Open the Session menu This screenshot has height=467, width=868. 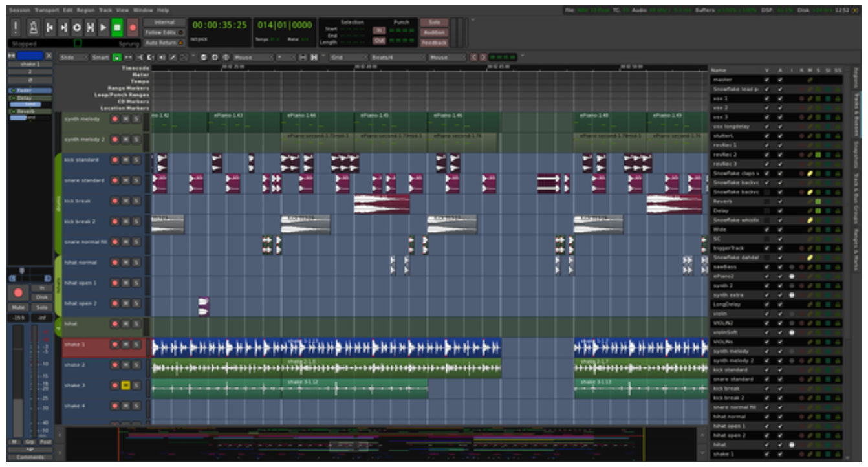click(x=19, y=10)
